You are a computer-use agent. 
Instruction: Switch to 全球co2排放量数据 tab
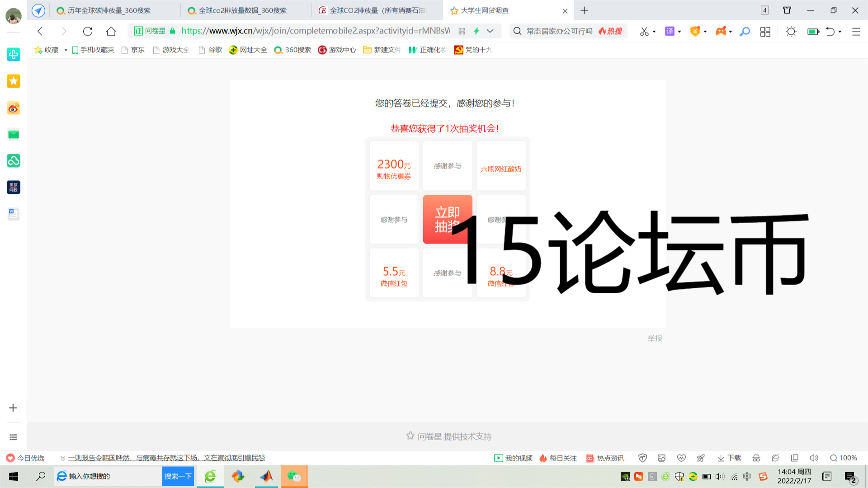click(242, 10)
